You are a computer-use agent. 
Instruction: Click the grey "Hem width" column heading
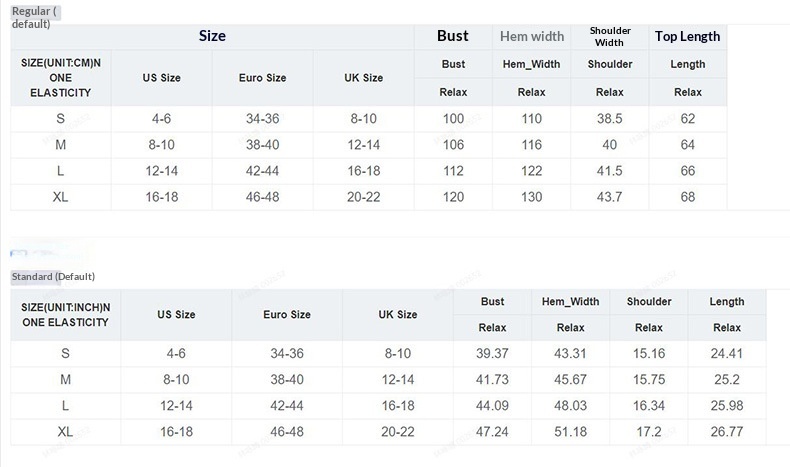[x=532, y=37]
